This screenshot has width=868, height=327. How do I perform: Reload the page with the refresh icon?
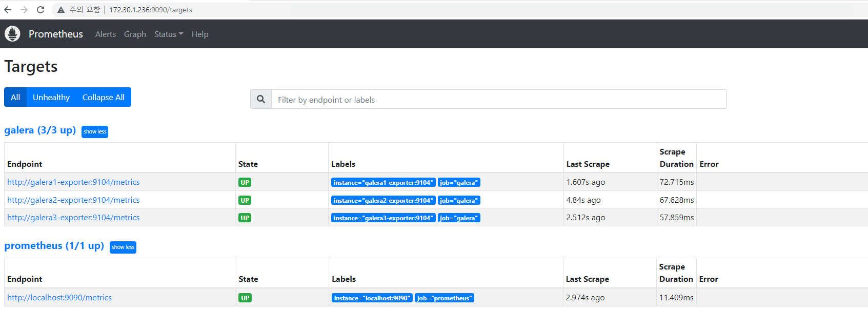tap(41, 10)
